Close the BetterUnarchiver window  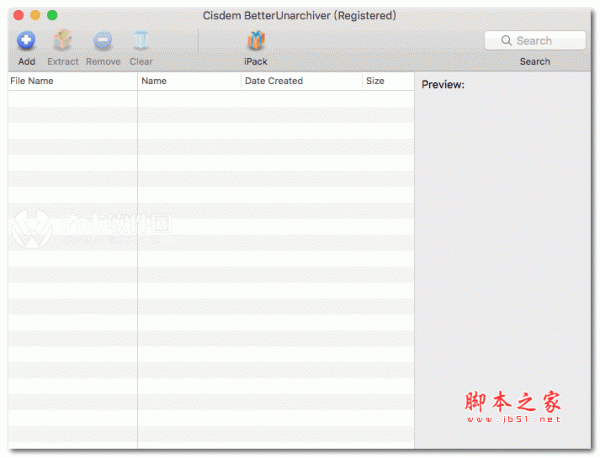click(x=18, y=15)
